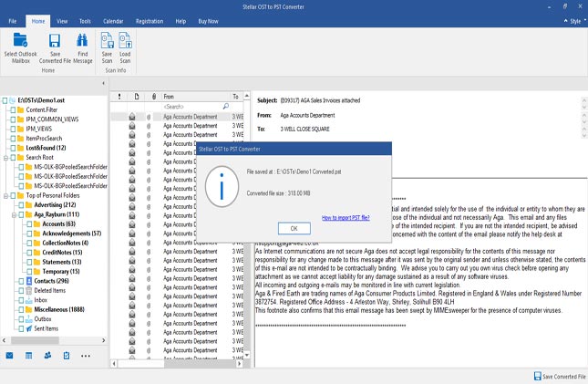Screen dimensions: 588x384
Task: Switch to the Mail view icon
Action: 9,355
